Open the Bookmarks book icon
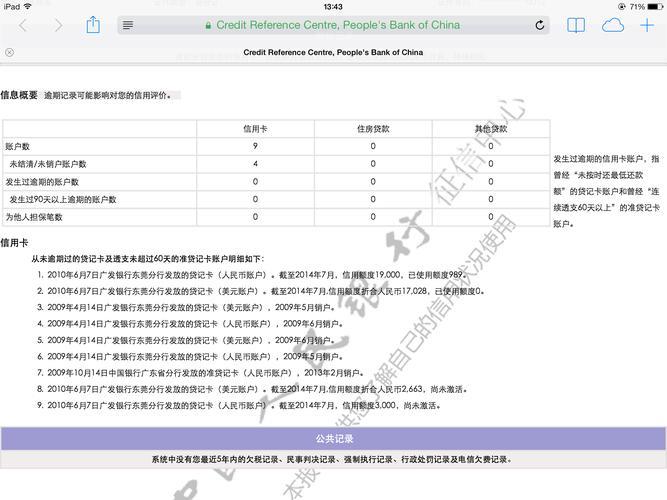667x500 pixels. (576, 25)
